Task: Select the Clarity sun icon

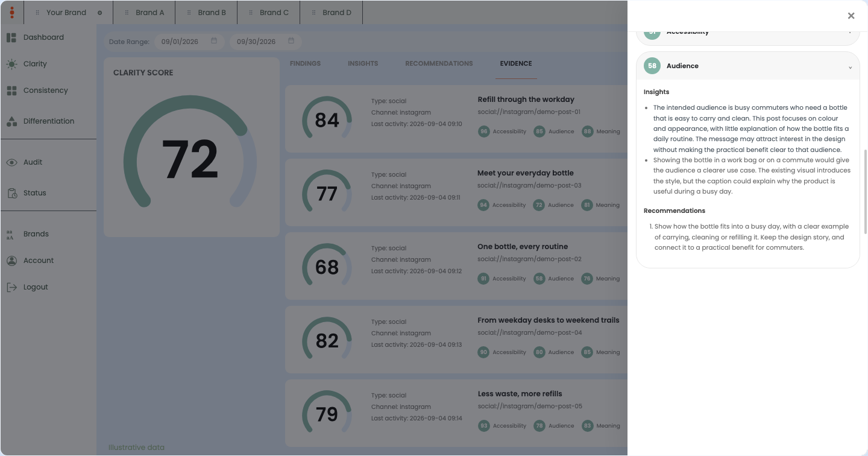Action: click(x=11, y=64)
